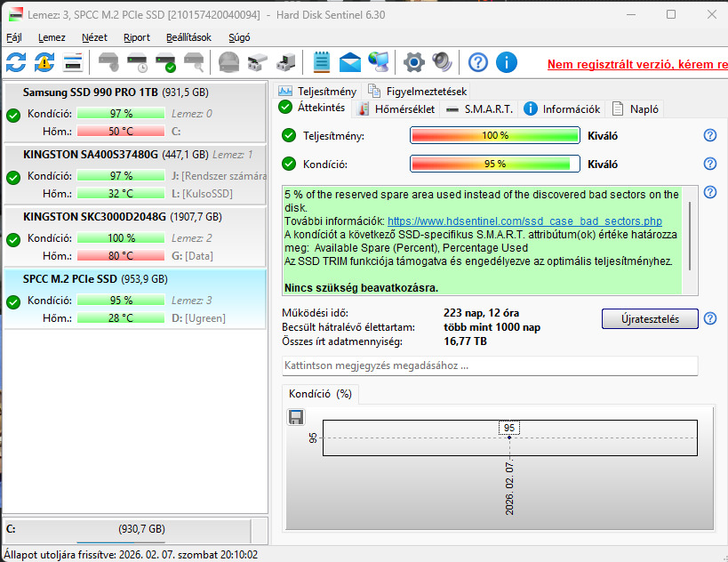The image size is (728, 562).
Task: Click the refresh icon with the yellow warning triangle
Action: coord(44,62)
